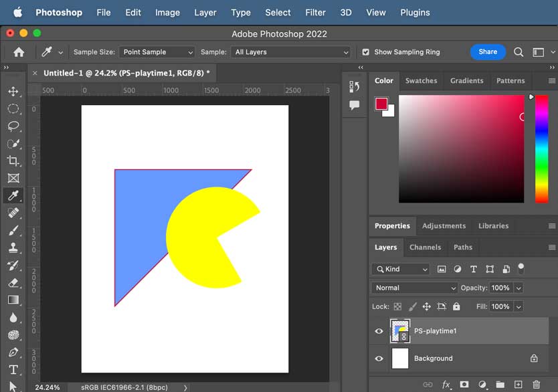This screenshot has height=392, width=558.
Task: Filter layers by type layers
Action: (x=473, y=270)
